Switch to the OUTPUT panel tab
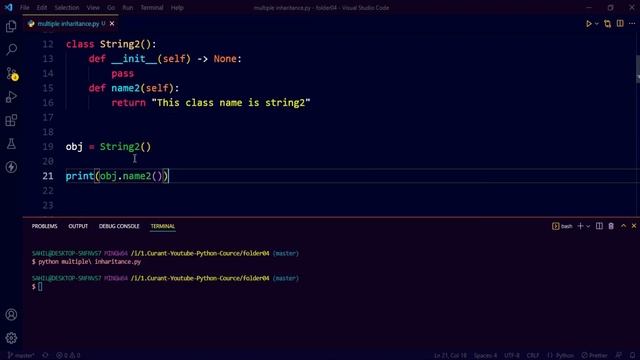Image resolution: width=640 pixels, height=360 pixels. click(78, 226)
